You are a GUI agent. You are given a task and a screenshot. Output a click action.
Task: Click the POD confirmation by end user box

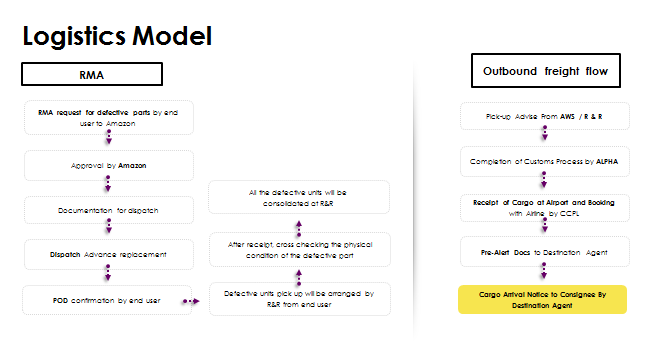[x=107, y=300]
